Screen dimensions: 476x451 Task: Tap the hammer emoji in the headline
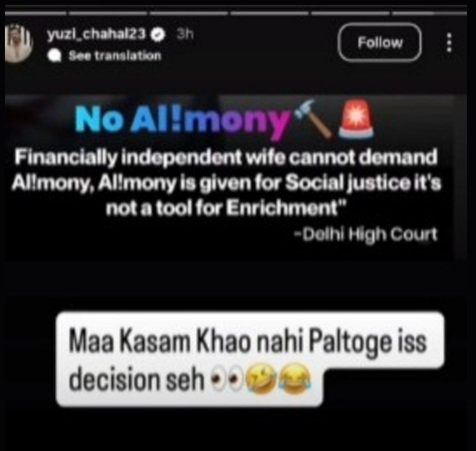pyautogui.click(x=313, y=119)
